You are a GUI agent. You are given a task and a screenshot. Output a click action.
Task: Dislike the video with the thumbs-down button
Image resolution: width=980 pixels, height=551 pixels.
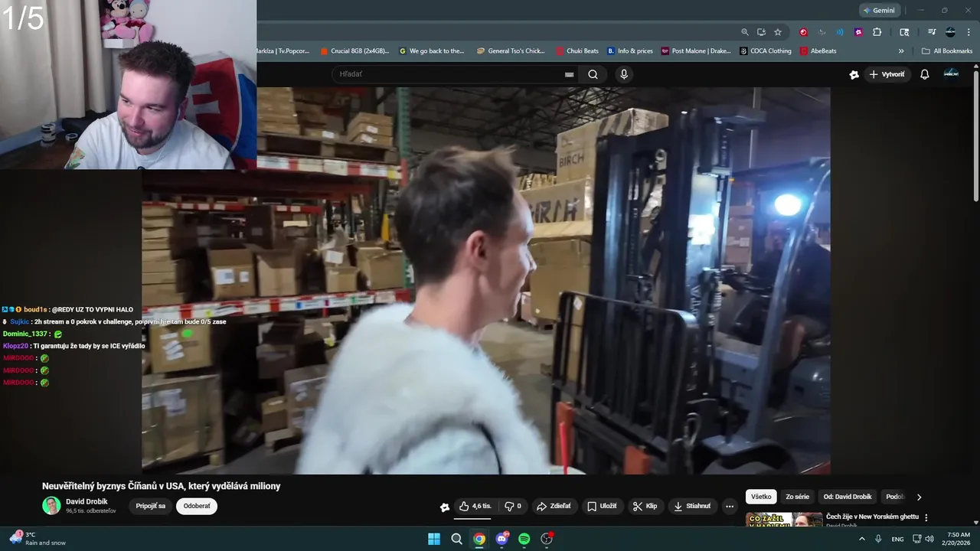[x=513, y=506]
